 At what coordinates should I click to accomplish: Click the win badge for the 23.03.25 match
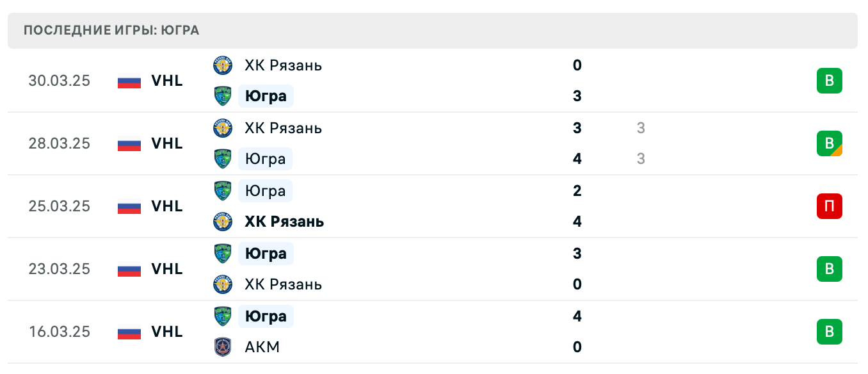[829, 269]
